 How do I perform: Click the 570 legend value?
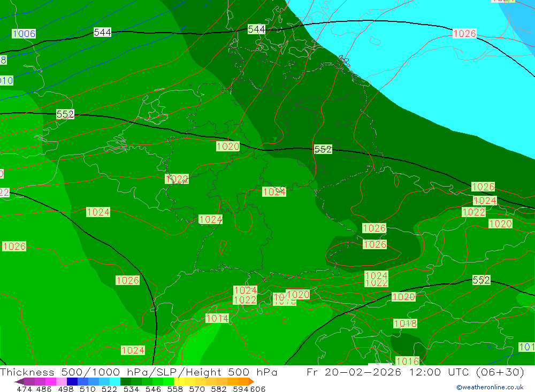(196, 389)
